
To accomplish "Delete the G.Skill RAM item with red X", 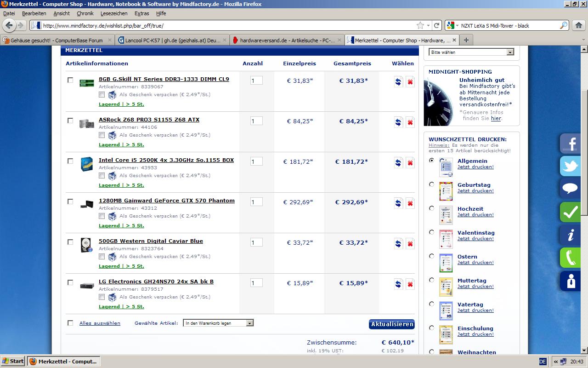I will (410, 82).
